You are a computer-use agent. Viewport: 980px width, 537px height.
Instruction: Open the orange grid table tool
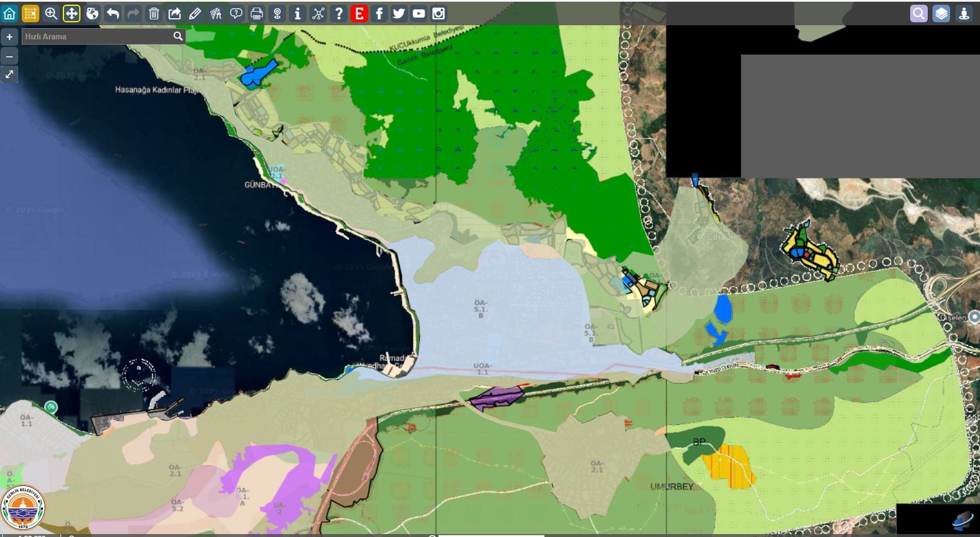click(x=30, y=13)
